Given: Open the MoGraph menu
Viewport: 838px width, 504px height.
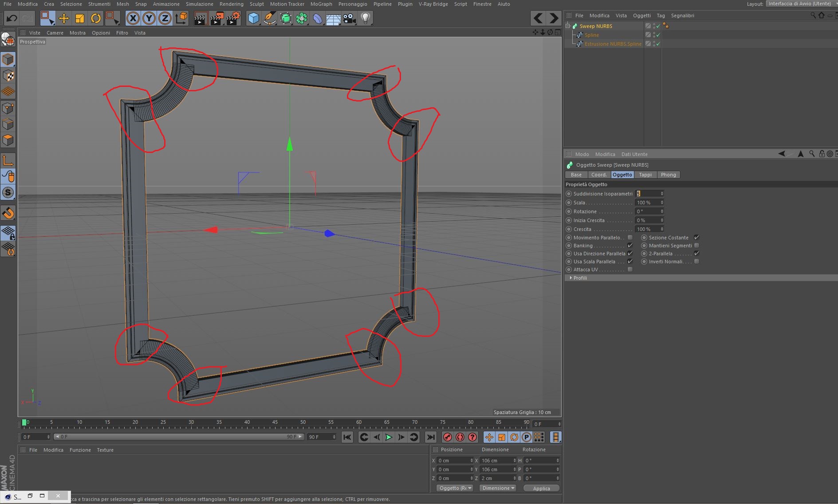Looking at the screenshot, I should coord(321,4).
